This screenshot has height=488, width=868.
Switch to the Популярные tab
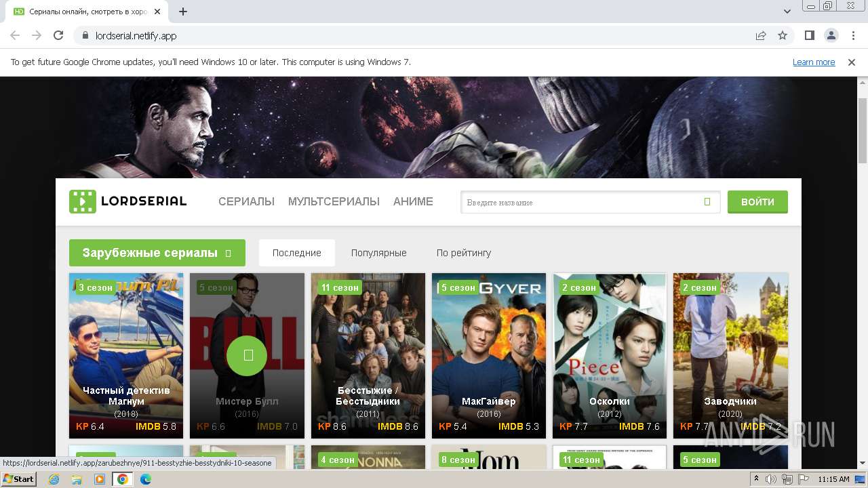(x=379, y=253)
